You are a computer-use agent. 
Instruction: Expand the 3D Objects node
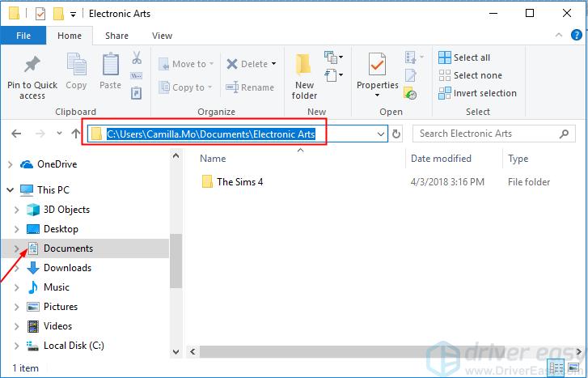pyautogui.click(x=16, y=210)
